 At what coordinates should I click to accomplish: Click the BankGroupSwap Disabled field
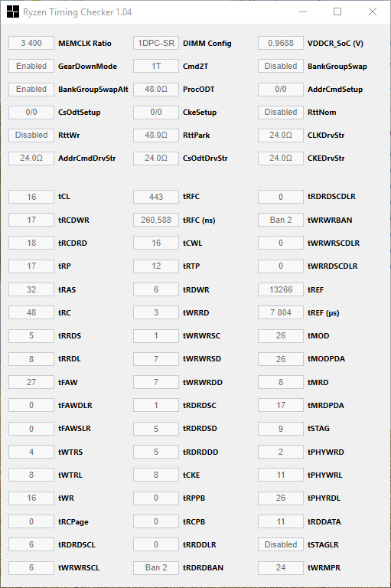click(x=281, y=66)
